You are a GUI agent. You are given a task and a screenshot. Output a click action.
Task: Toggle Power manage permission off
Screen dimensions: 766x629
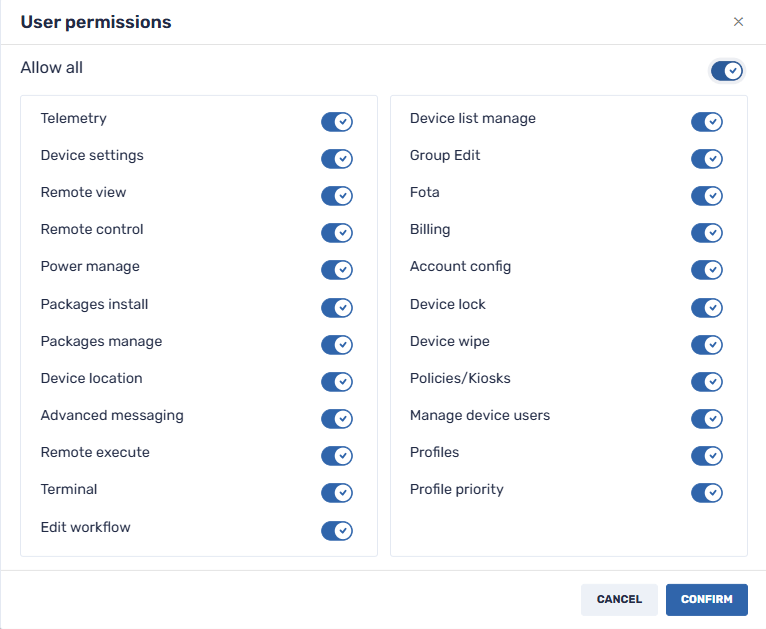pyautogui.click(x=337, y=270)
